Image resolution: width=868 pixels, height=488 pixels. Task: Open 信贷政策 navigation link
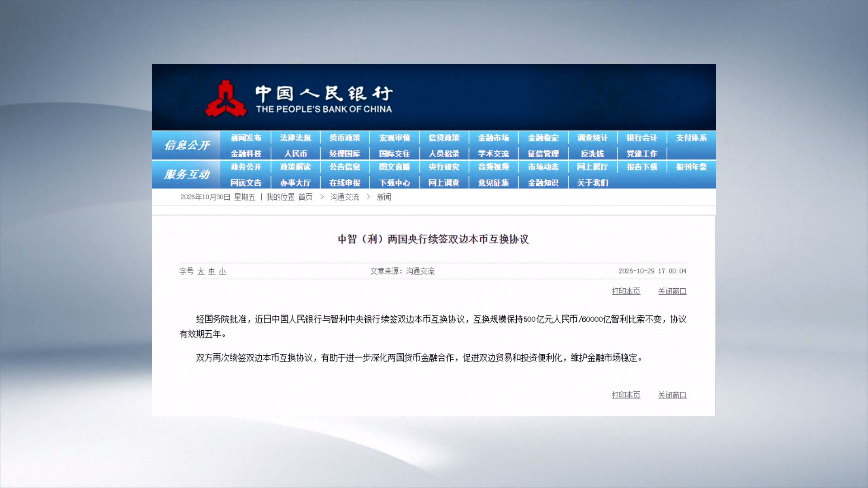(x=444, y=138)
